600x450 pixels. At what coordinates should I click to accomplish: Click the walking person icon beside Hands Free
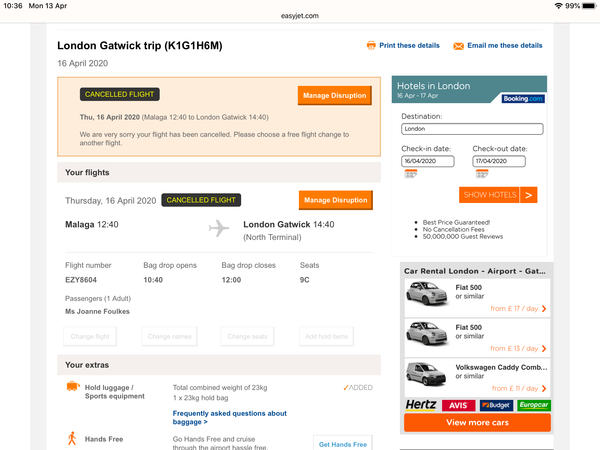[x=72, y=439]
